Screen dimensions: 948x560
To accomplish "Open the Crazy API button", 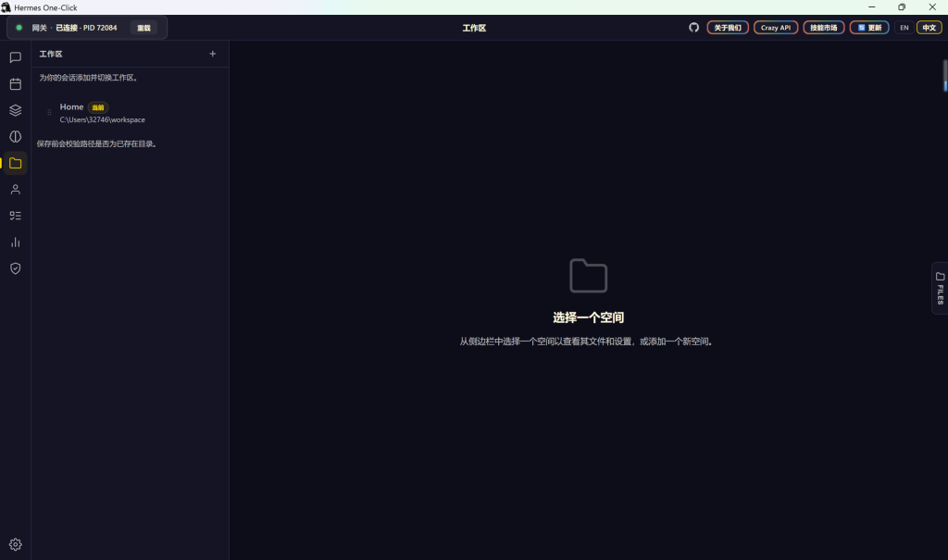I will (x=776, y=28).
